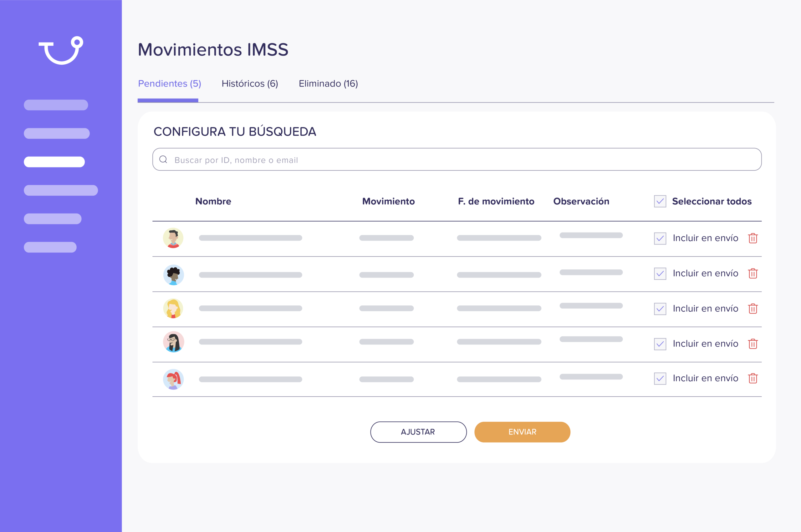Click the trash icon on the fourth row
Screen dimensions: 801x532
[x=753, y=344]
